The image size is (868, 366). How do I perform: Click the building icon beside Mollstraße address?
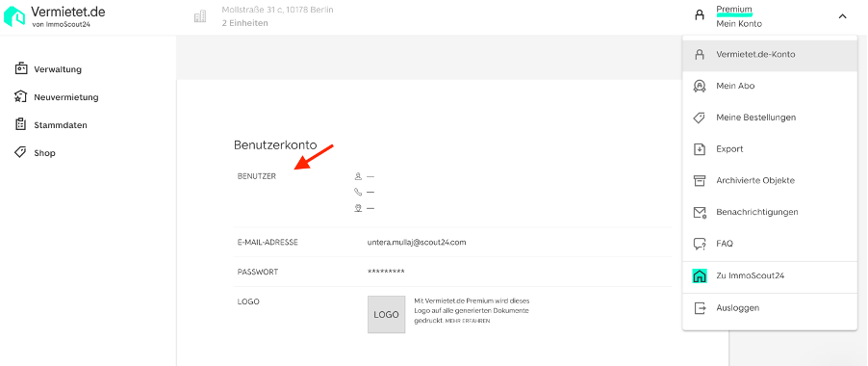[x=200, y=16]
